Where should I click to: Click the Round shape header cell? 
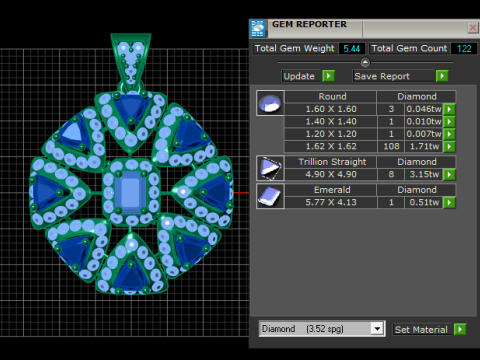[x=331, y=97]
